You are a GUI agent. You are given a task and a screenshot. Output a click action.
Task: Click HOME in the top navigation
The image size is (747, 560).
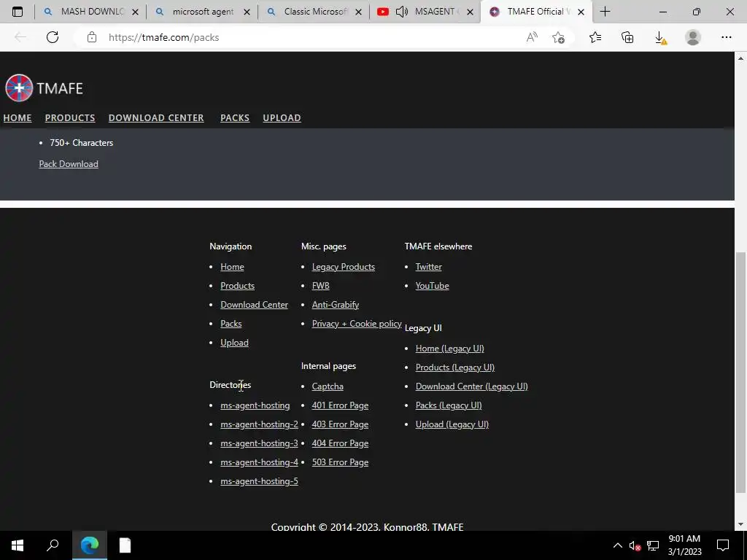18,117
